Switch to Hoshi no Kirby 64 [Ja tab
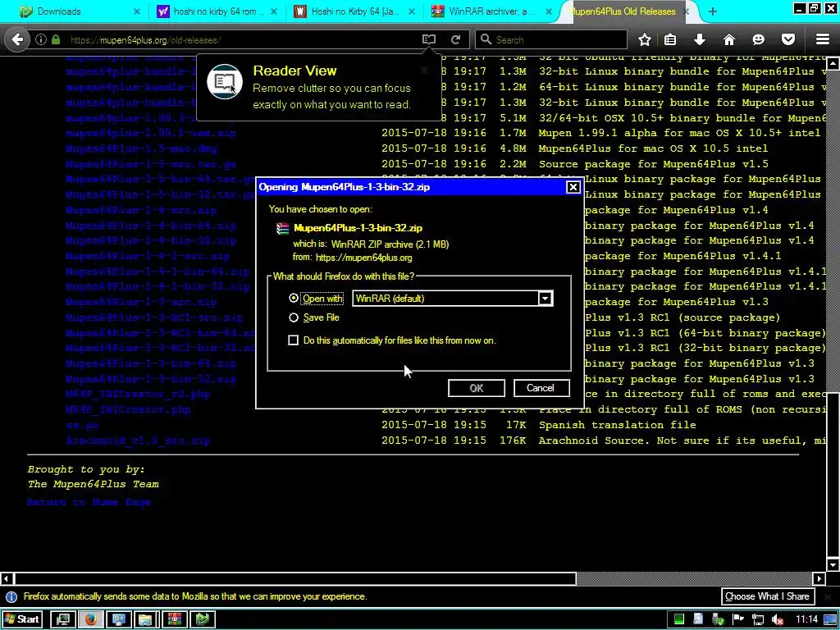Screen dimensions: 840x630 [354, 11]
